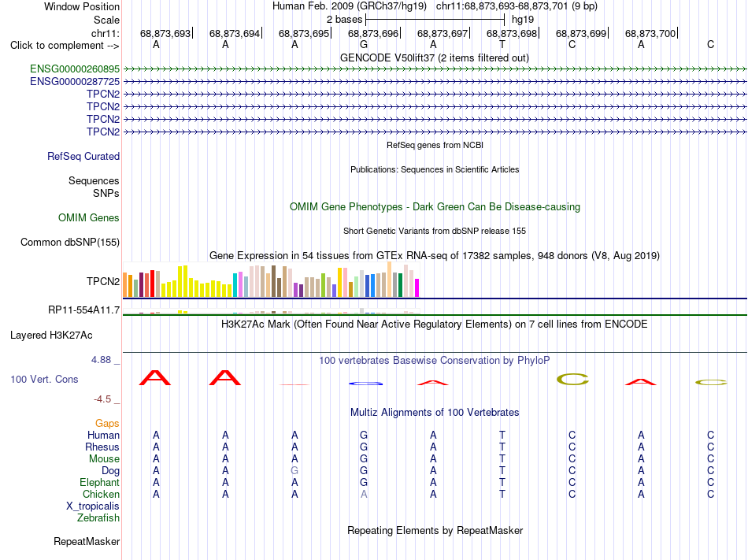748x560 pixels.
Task: Click the Scale track label
Action: pos(106,20)
